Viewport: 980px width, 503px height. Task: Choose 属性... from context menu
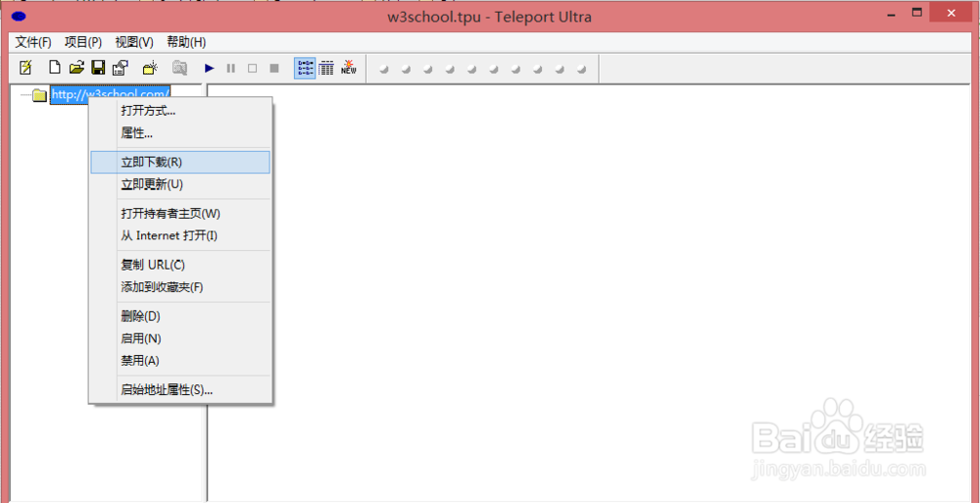[x=180, y=133]
